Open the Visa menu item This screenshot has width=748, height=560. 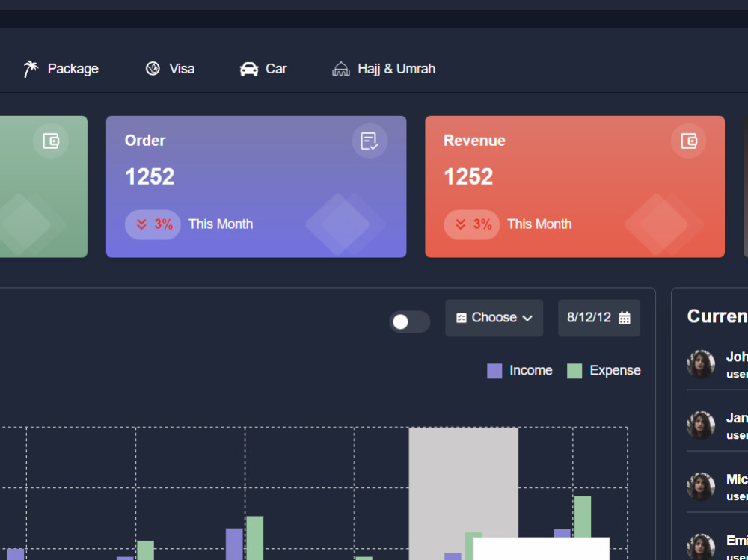[x=171, y=69]
